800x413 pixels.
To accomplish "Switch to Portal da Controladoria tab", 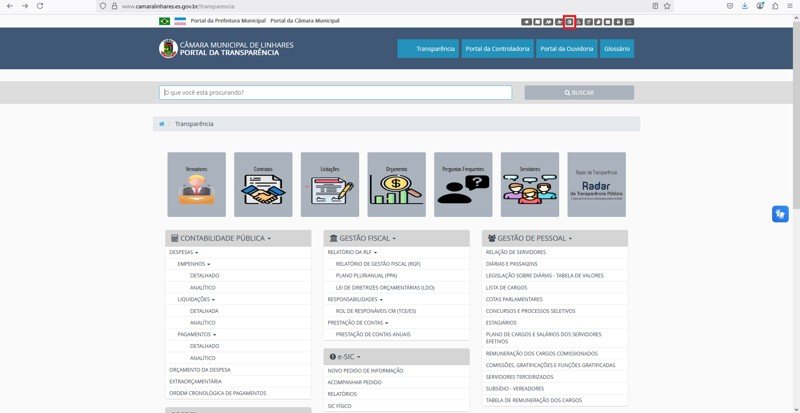I will (x=497, y=49).
